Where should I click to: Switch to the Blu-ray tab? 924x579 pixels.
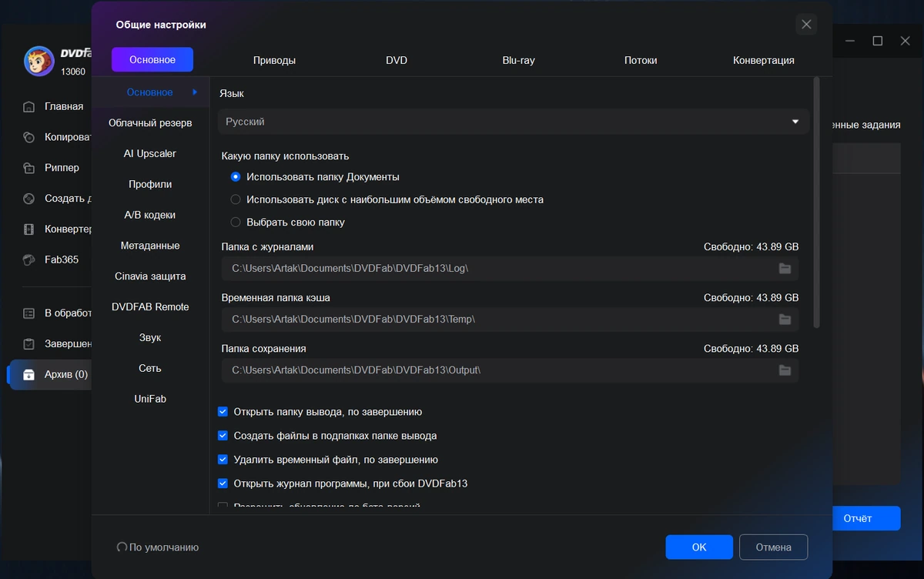coord(518,60)
